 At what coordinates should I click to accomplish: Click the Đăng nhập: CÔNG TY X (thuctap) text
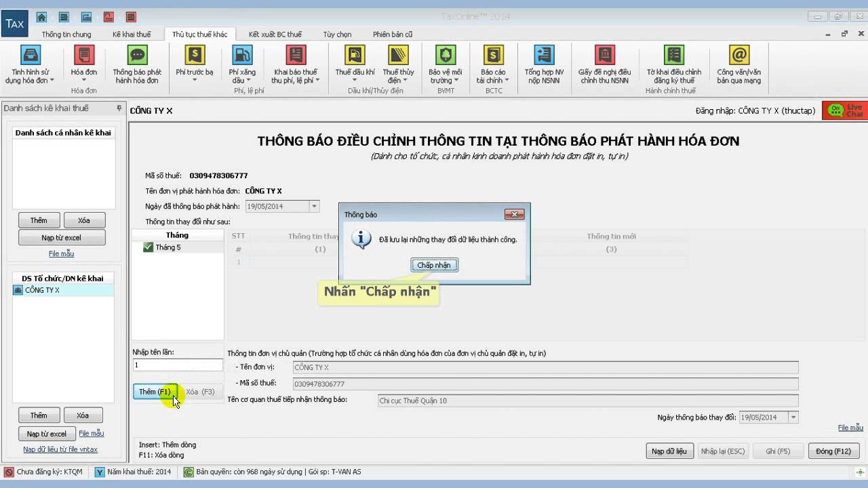755,110
